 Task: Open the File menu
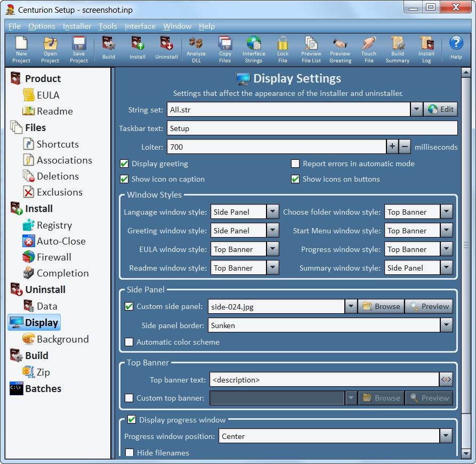[x=14, y=27]
